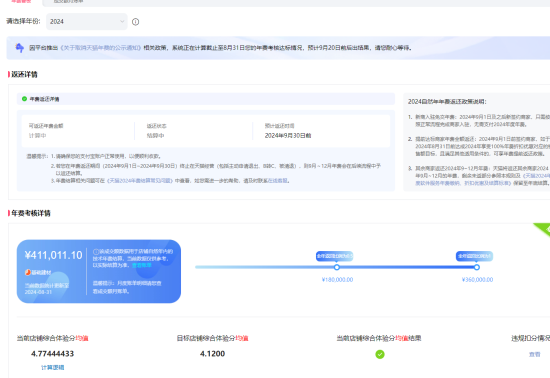Click the 在线客服 link in tips
Viewport: 550px width, 378px height.
coord(278,181)
